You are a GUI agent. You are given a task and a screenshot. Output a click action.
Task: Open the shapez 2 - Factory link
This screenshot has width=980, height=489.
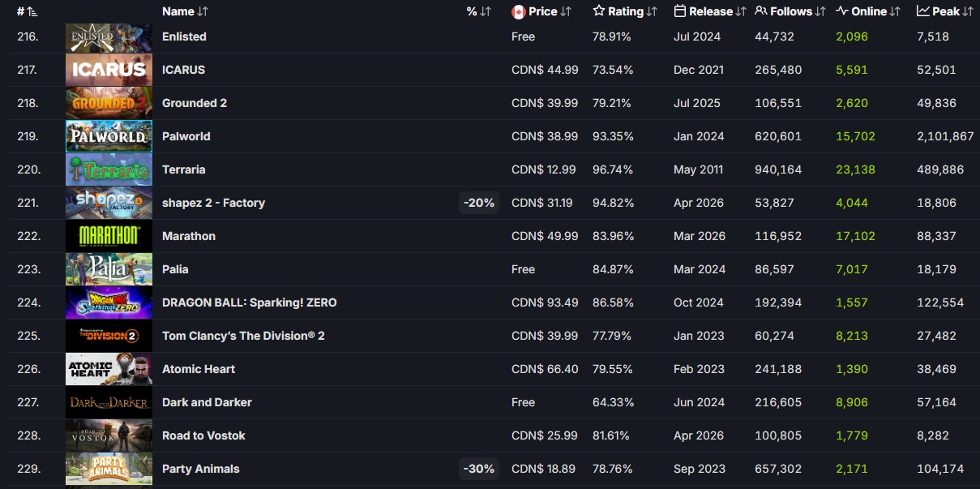pyautogui.click(x=213, y=203)
